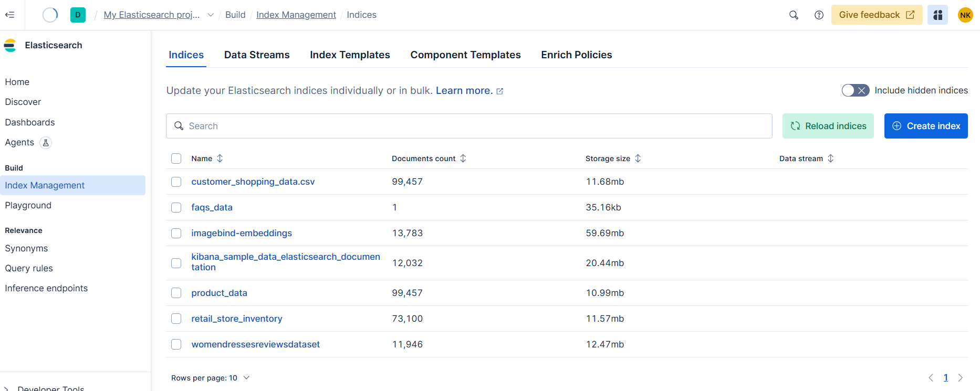Screen dimensions: 980x391
Task: Expand the project breadcrumb dropdown chevron
Action: point(211,15)
